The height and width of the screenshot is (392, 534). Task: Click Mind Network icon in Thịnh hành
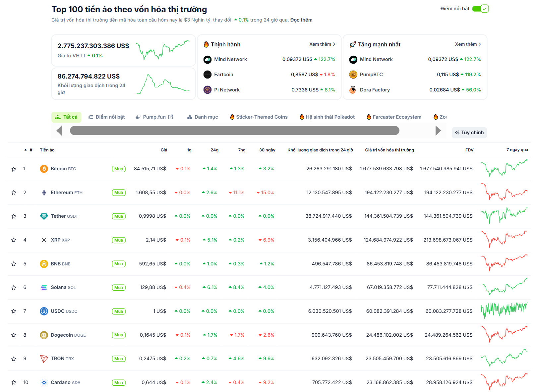point(208,60)
